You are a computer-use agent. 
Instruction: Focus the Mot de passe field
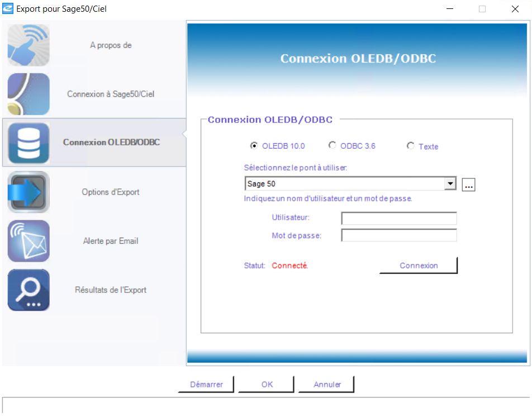point(398,235)
